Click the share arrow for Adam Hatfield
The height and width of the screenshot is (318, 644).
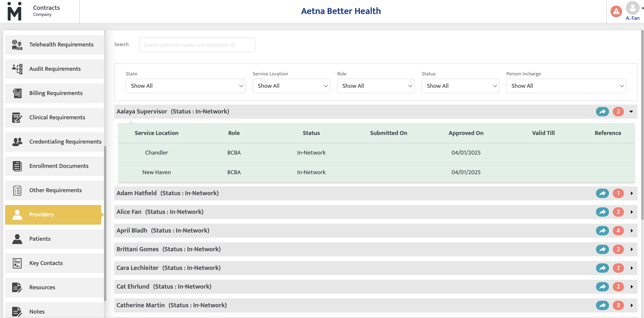[602, 193]
